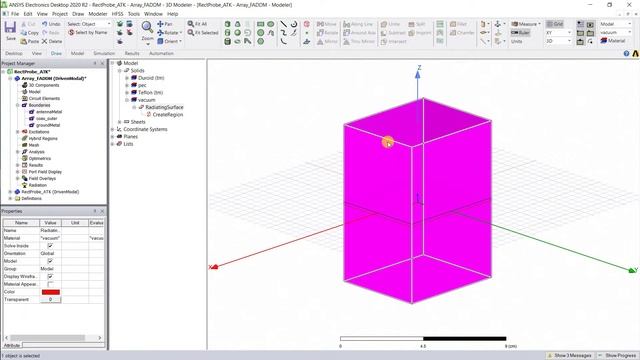Toggle the Display Wireframe checkbox

point(50,276)
